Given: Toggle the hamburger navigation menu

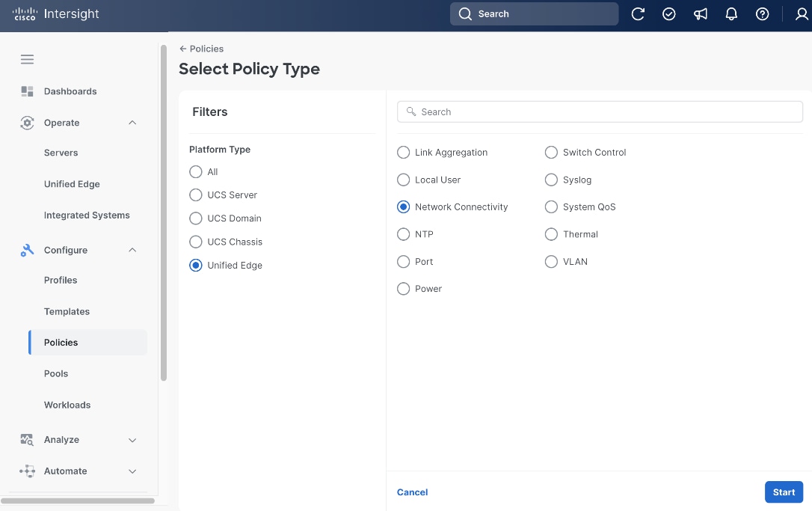Looking at the screenshot, I should pyautogui.click(x=27, y=60).
